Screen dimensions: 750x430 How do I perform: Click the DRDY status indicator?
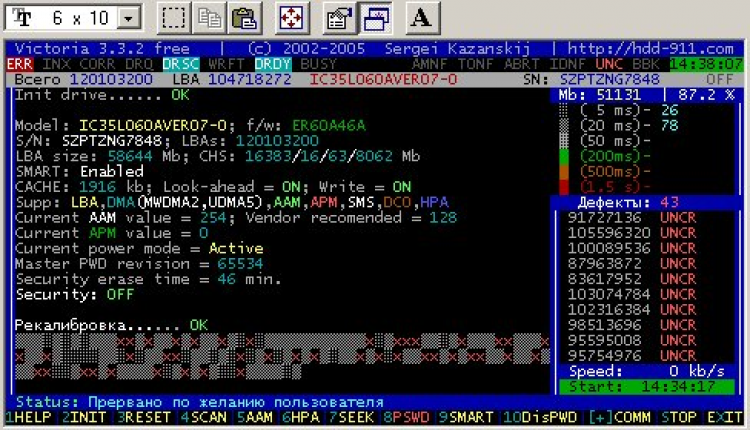click(x=273, y=64)
